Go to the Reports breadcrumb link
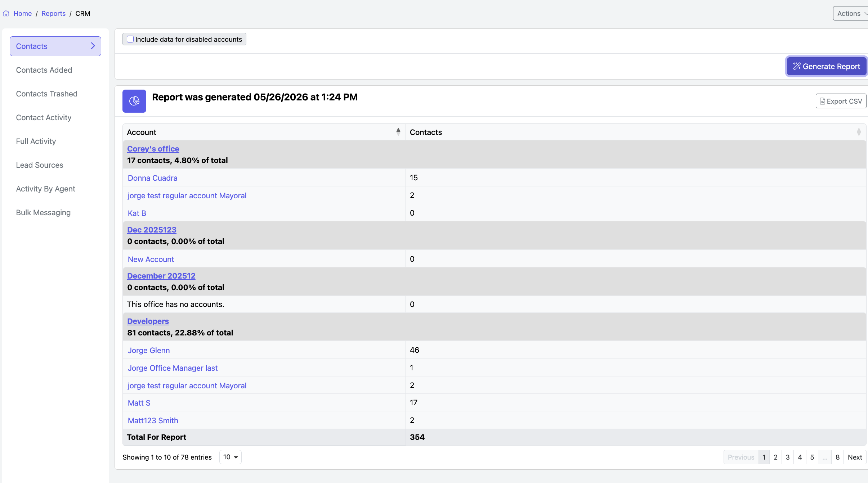Image resolution: width=868 pixels, height=483 pixels. tap(53, 14)
